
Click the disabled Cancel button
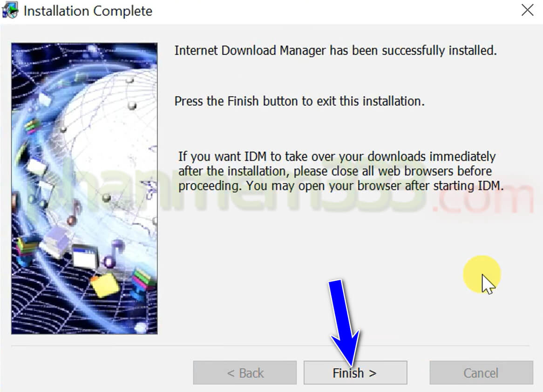click(x=481, y=372)
